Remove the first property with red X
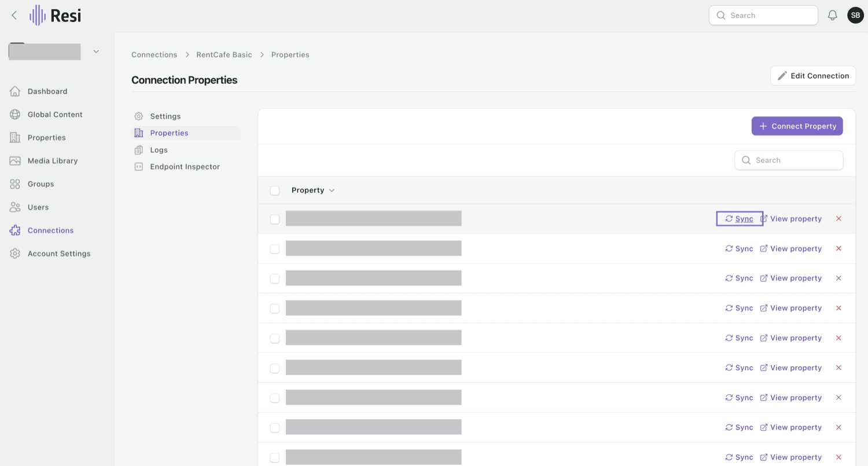868x466 pixels. click(x=838, y=219)
